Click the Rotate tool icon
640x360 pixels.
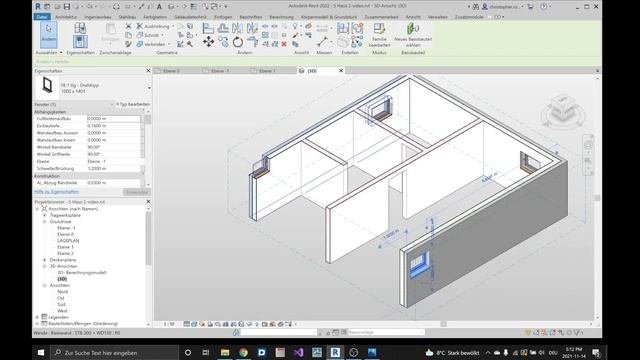(x=238, y=42)
